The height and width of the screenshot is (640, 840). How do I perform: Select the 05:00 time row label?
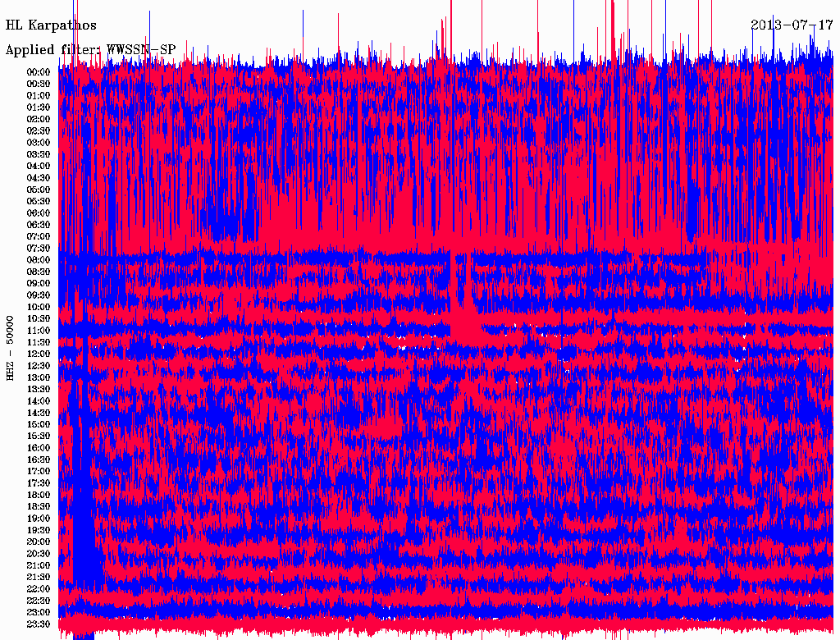click(x=39, y=190)
